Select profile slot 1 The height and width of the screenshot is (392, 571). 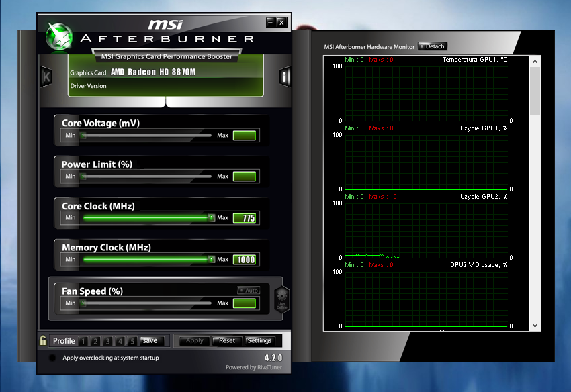(x=83, y=341)
